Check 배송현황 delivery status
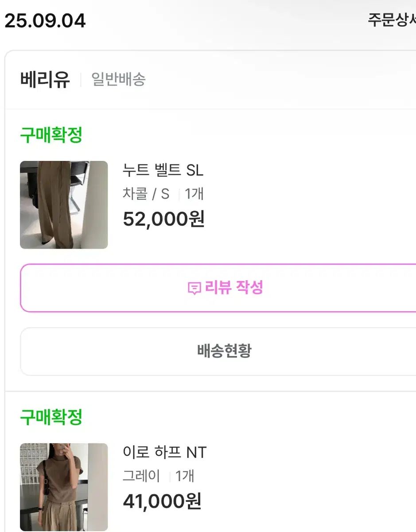416x532 pixels. pos(224,351)
